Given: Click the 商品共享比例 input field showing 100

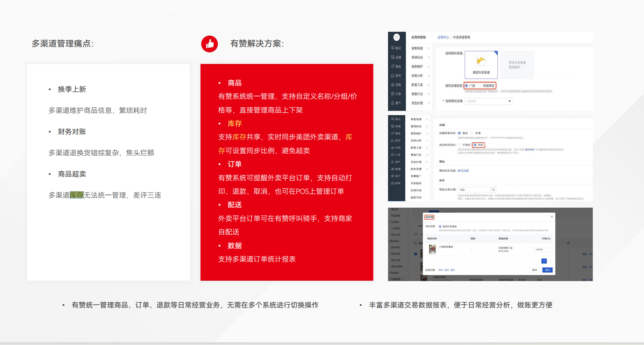Looking at the screenshot, I should pos(474,190).
